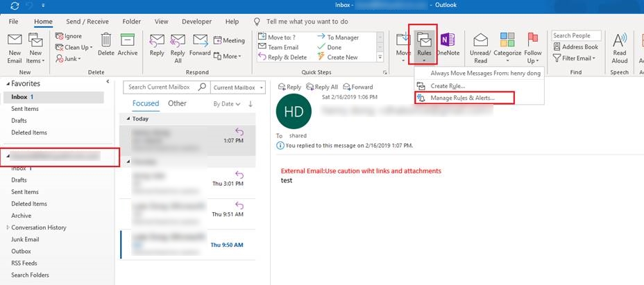
Task: Open the More respond dropdown
Action: click(x=228, y=56)
